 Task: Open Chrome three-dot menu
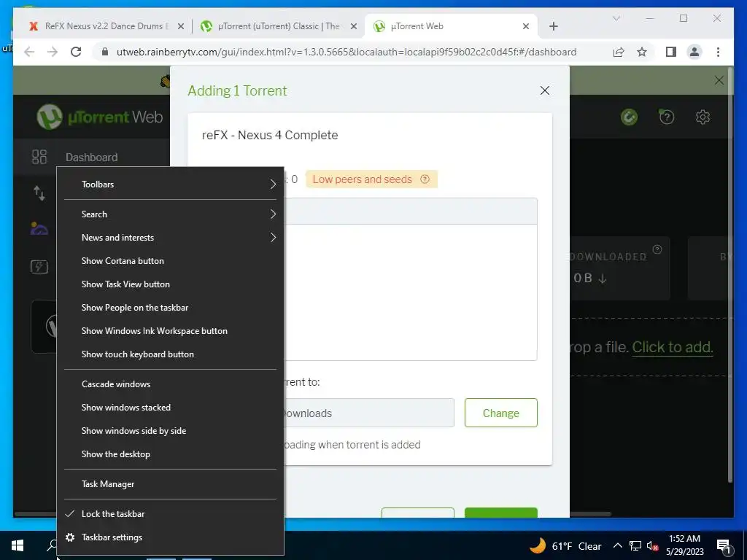pos(718,52)
